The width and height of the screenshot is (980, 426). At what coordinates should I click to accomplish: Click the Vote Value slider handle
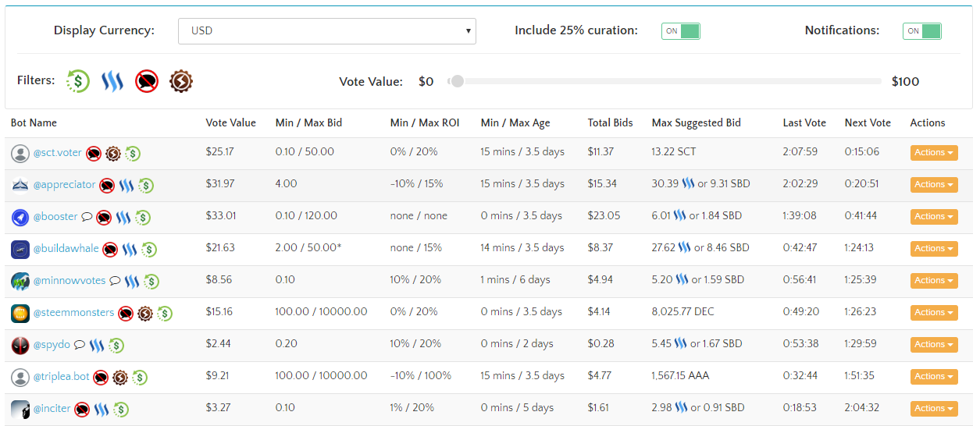pos(458,81)
